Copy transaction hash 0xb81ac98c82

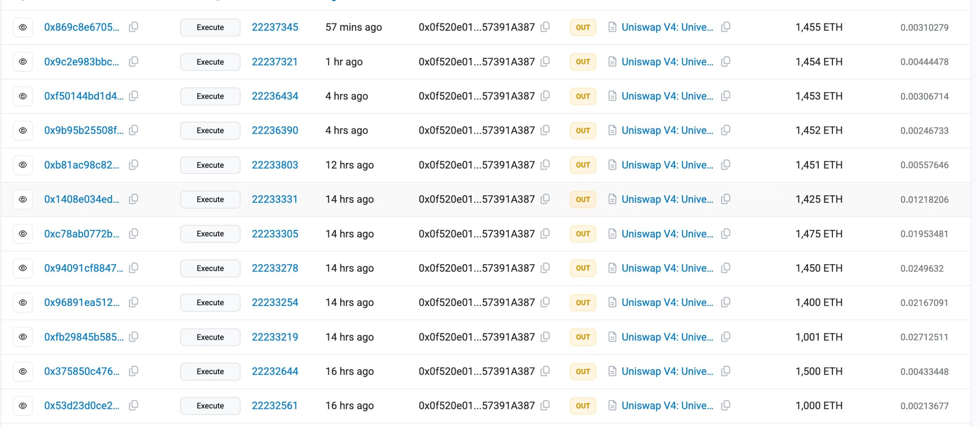tap(133, 165)
